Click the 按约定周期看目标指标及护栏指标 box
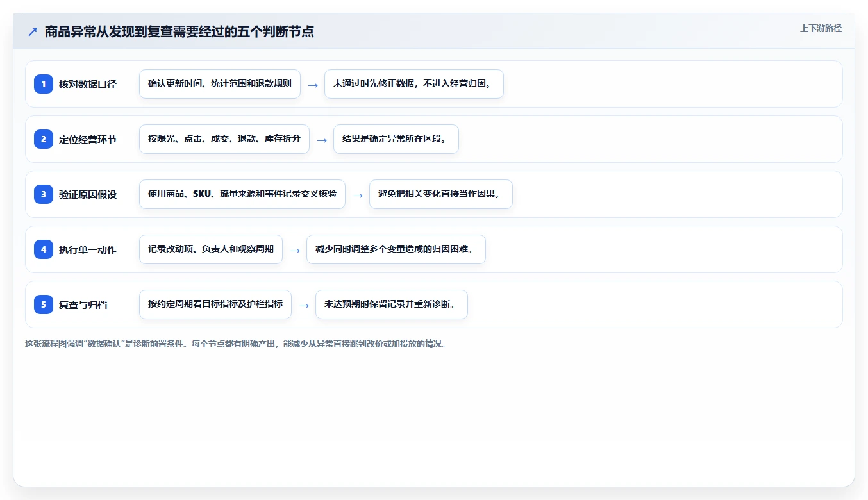 tap(215, 304)
